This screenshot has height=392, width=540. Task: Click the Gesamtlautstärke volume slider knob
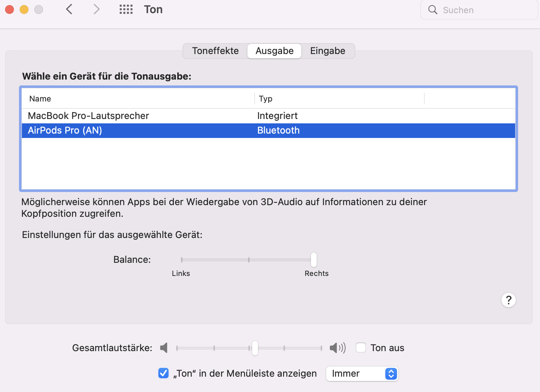point(255,348)
